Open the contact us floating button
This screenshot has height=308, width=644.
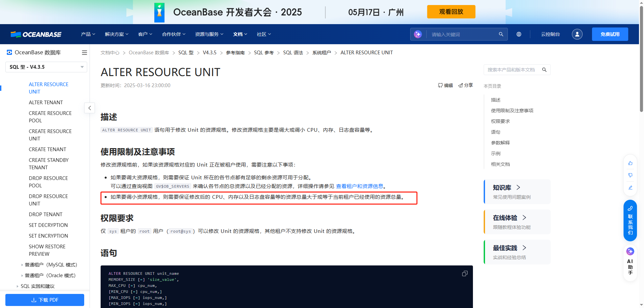[630, 221]
